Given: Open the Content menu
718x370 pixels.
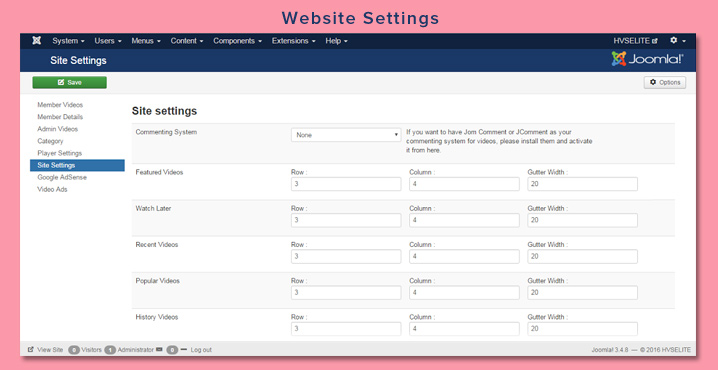Looking at the screenshot, I should click(x=187, y=41).
